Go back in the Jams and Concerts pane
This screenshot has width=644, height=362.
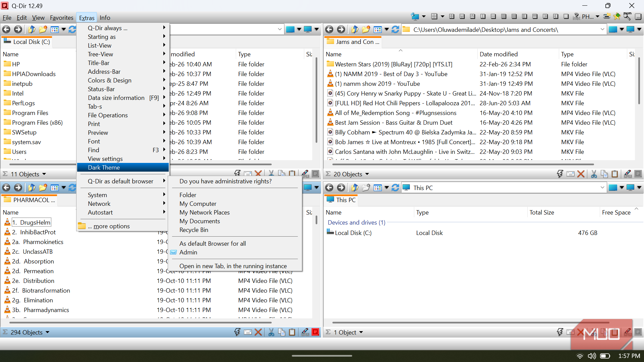329,29
